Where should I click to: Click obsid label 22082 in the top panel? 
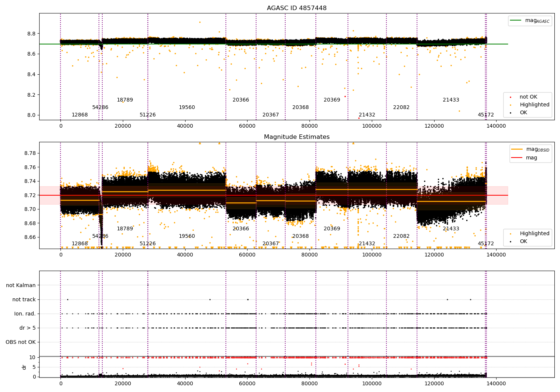[401, 108]
